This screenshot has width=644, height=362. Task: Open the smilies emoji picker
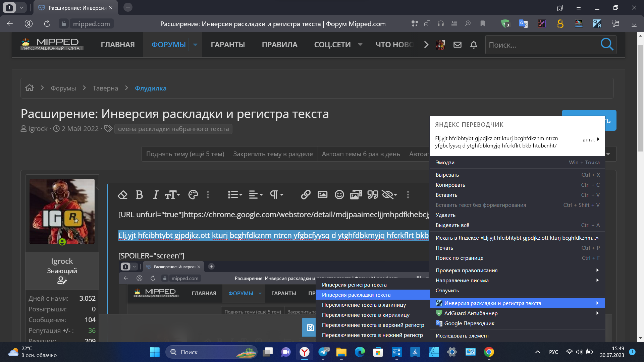point(339,195)
